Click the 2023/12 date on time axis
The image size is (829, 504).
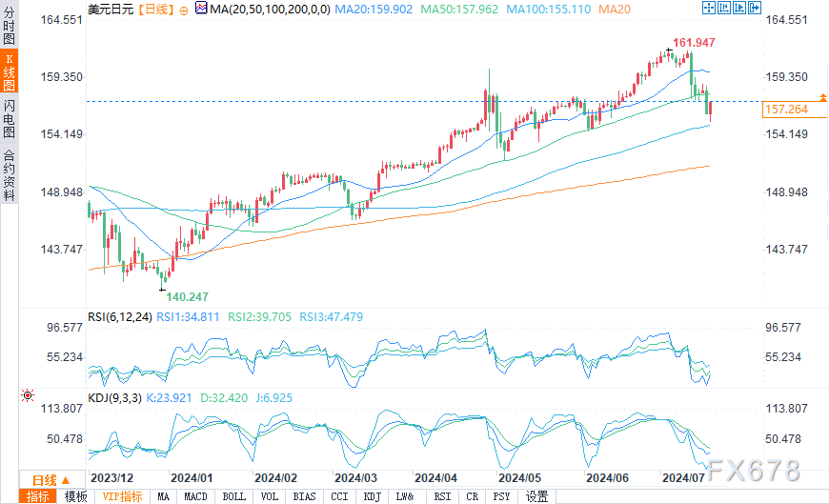(x=112, y=478)
